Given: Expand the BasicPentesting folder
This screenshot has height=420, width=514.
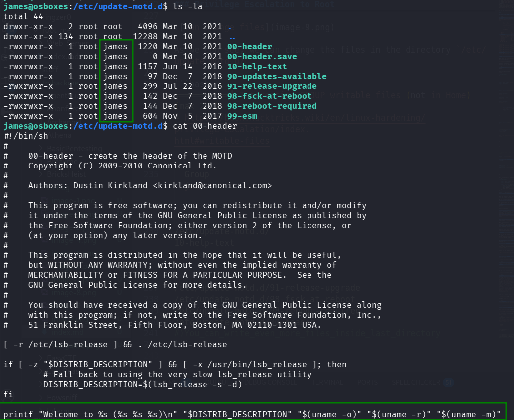Looking at the screenshot, I should pyautogui.click(x=41, y=148).
